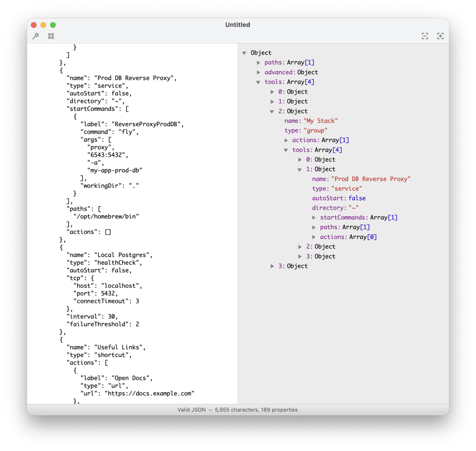Click the "workingDir": "." line in editor
The width and height of the screenshot is (476, 451).
(x=109, y=185)
